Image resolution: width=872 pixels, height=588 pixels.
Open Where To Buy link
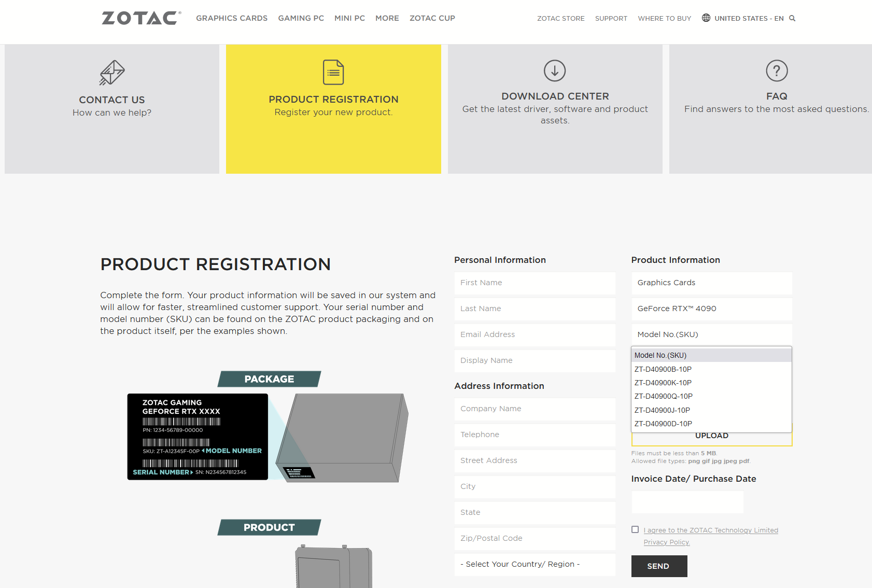point(665,18)
